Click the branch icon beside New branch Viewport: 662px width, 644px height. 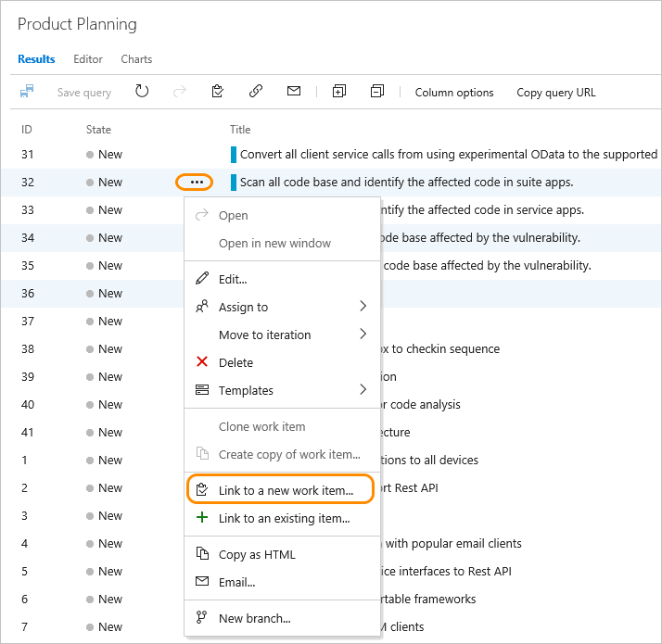[x=202, y=617]
